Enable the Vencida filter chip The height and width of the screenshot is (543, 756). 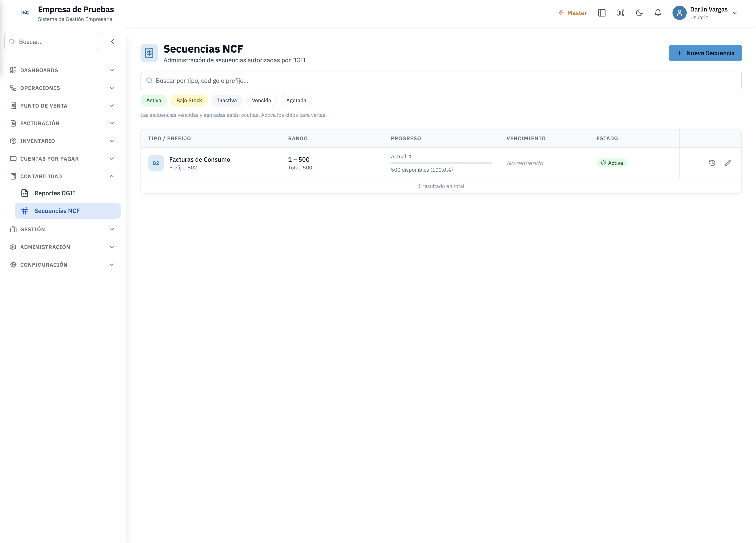tap(261, 100)
